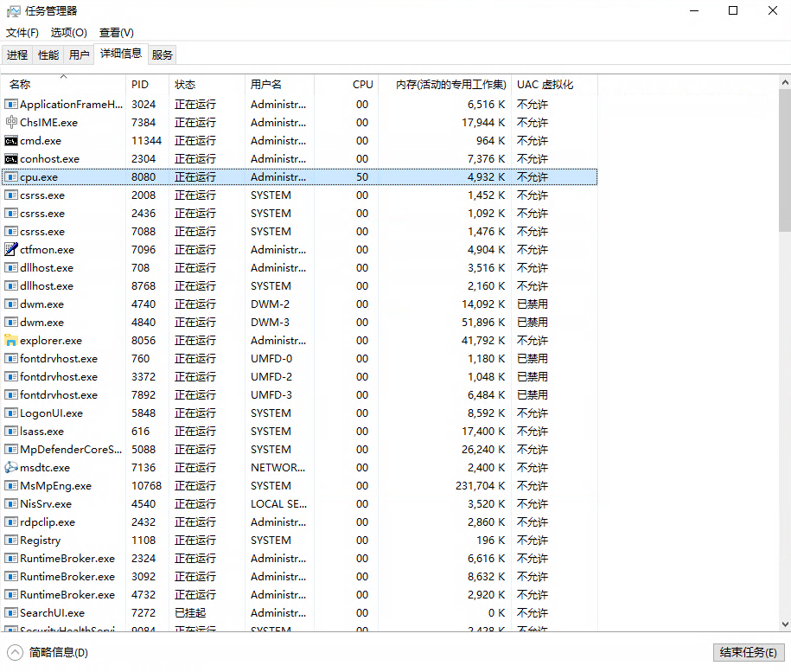This screenshot has height=672, width=791.
Task: Sort by the PID column header
Action: click(x=140, y=85)
